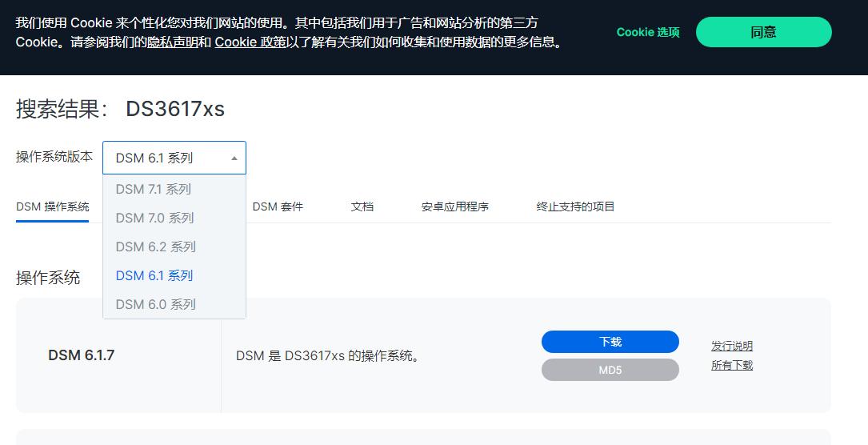Switch to the DSM 套件 tab

pyautogui.click(x=278, y=207)
